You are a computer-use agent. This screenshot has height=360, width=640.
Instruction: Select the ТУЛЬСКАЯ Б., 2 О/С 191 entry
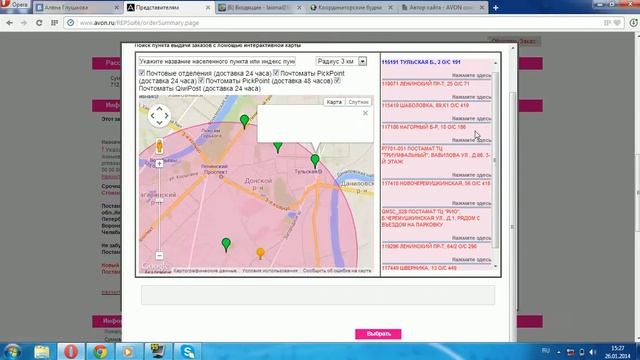[x=421, y=62]
